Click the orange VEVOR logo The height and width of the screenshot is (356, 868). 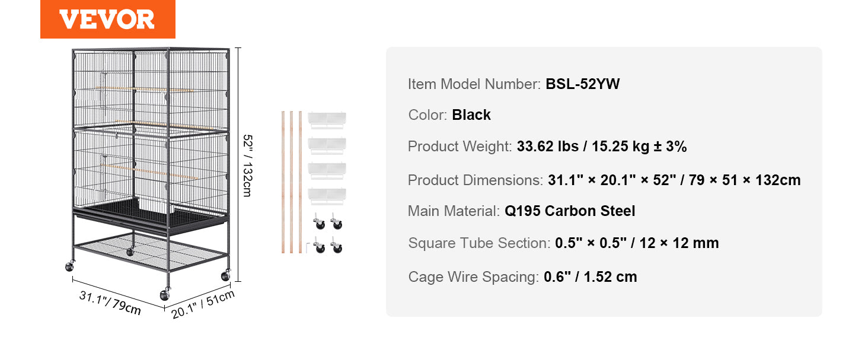click(x=107, y=20)
